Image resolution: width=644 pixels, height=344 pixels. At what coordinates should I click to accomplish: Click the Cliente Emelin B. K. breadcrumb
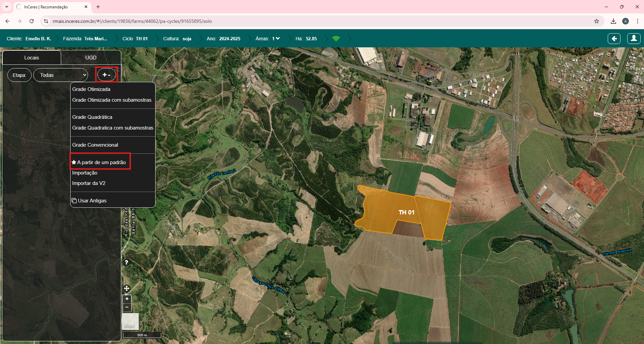(x=29, y=39)
